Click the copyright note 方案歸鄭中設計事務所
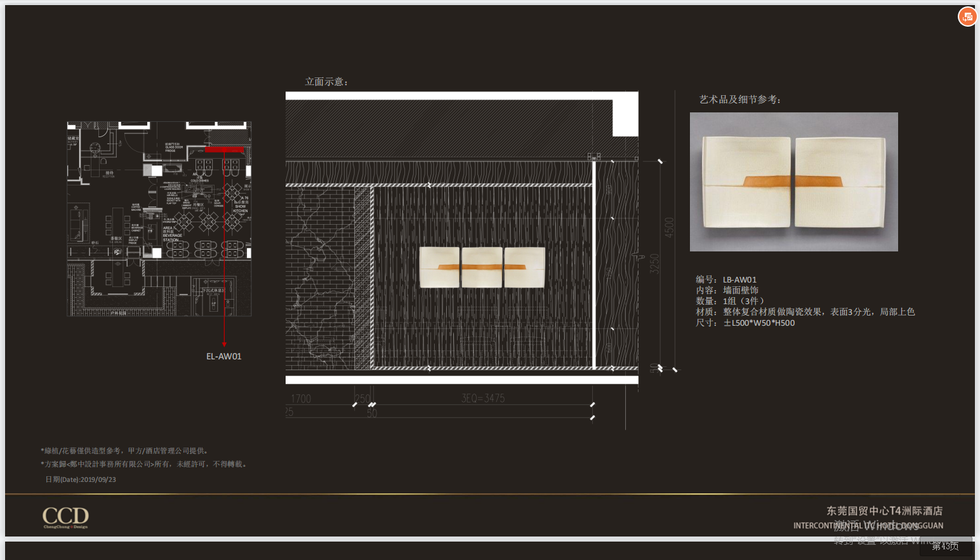The height and width of the screenshot is (560, 980). (x=144, y=464)
